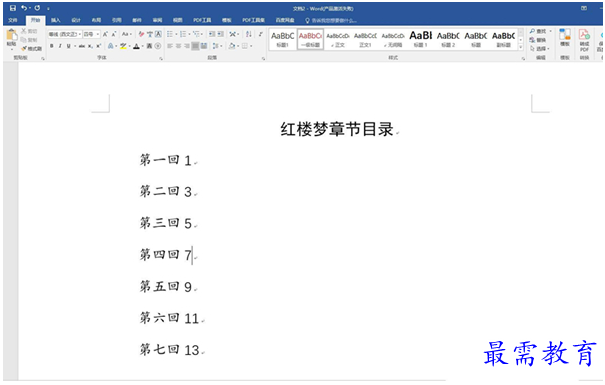Decrease font size with shrink font icon
The width and height of the screenshot is (605, 385).
coord(114,34)
